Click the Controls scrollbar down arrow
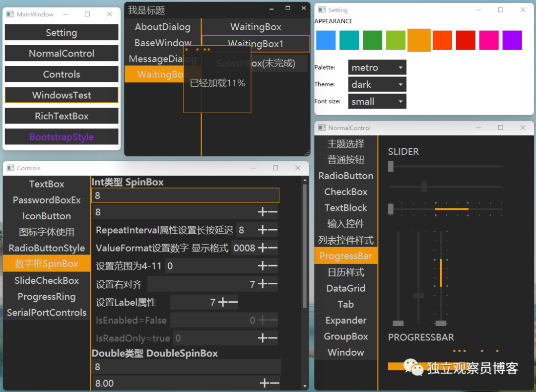 point(305,386)
